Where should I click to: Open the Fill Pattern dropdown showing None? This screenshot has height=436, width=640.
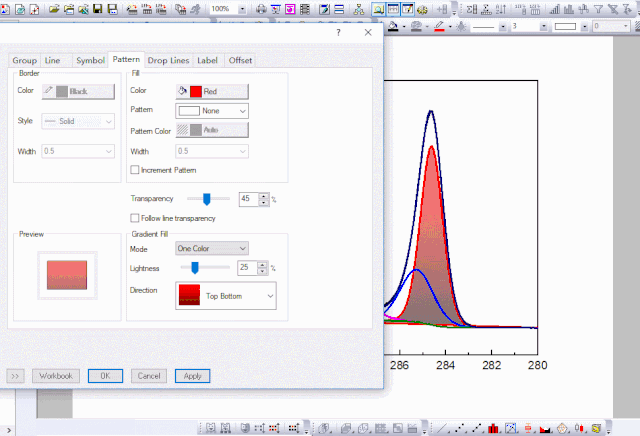pyautogui.click(x=212, y=110)
